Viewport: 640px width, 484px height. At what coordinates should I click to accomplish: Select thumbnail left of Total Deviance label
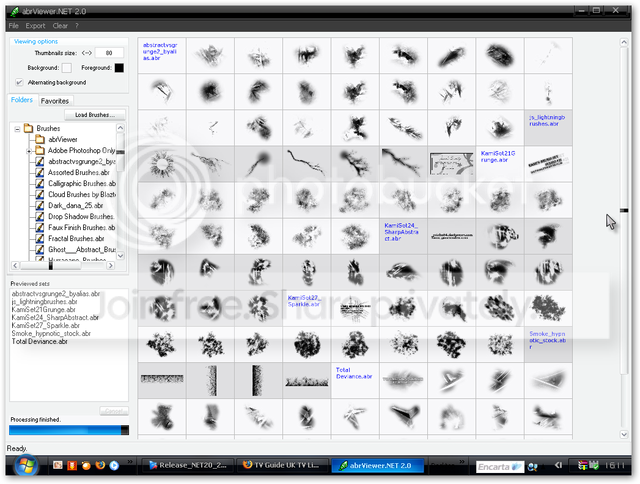coord(307,380)
